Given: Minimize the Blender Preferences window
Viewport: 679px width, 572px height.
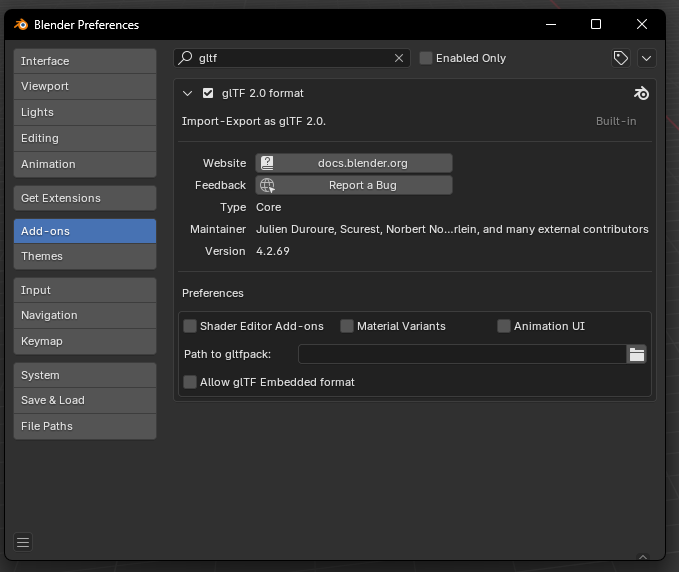Looking at the screenshot, I should point(551,24).
